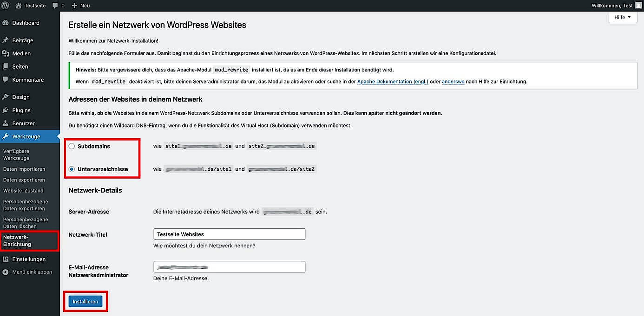The height and width of the screenshot is (316, 644).
Task: Open the WordPress logo menu
Action: pyautogui.click(x=5, y=6)
